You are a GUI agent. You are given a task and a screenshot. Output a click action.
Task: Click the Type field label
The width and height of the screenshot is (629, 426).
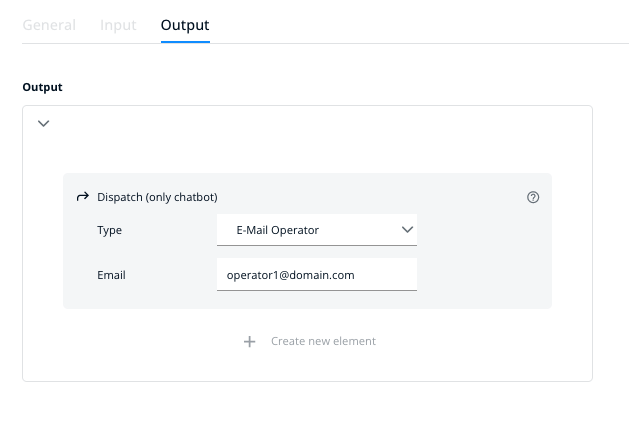[109, 230]
